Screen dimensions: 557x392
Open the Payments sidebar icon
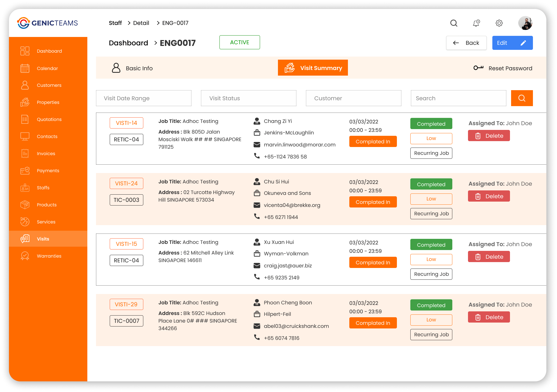pyautogui.click(x=25, y=171)
